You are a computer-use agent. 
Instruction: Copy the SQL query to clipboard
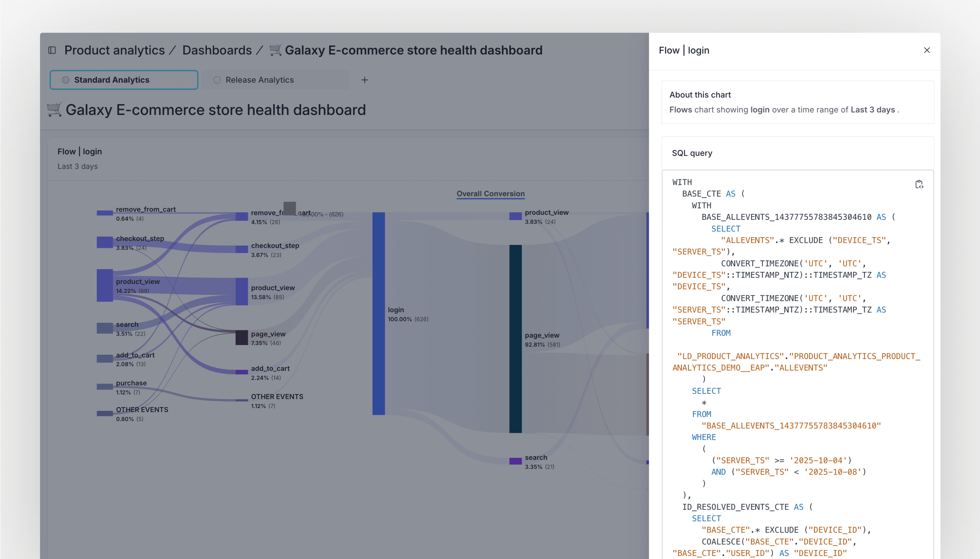[919, 185]
